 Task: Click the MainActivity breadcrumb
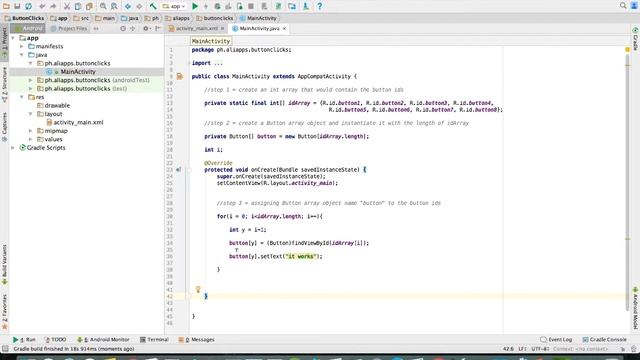(258, 18)
